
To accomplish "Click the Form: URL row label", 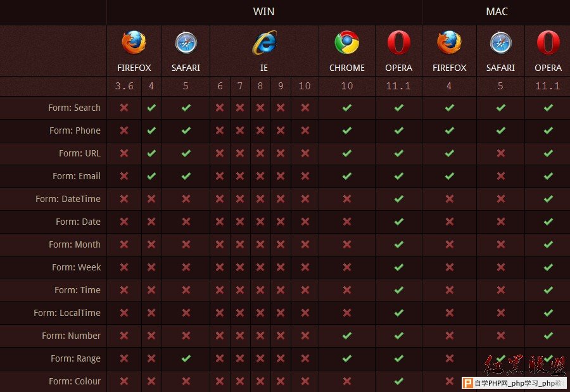I will 80,153.
